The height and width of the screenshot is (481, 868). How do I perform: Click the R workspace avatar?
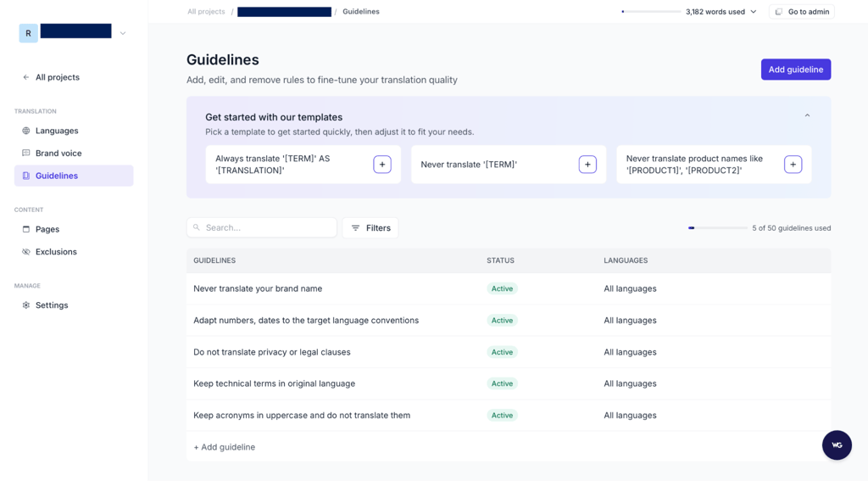click(x=28, y=33)
